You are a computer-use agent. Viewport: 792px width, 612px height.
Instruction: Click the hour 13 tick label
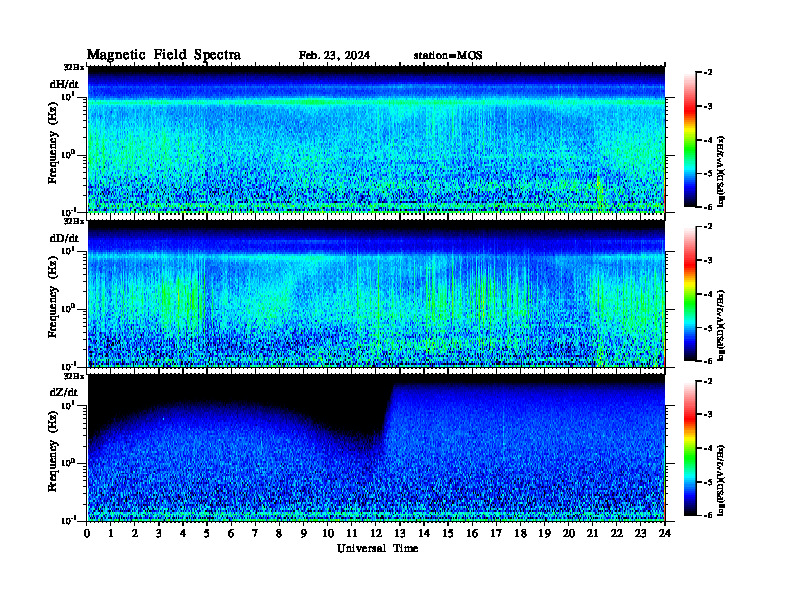point(400,533)
